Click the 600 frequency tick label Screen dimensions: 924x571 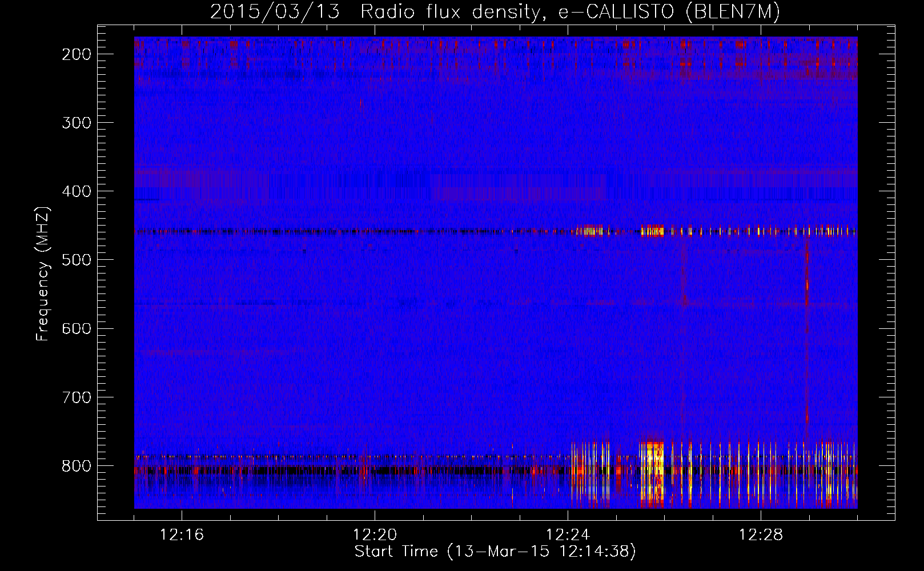pos(77,328)
